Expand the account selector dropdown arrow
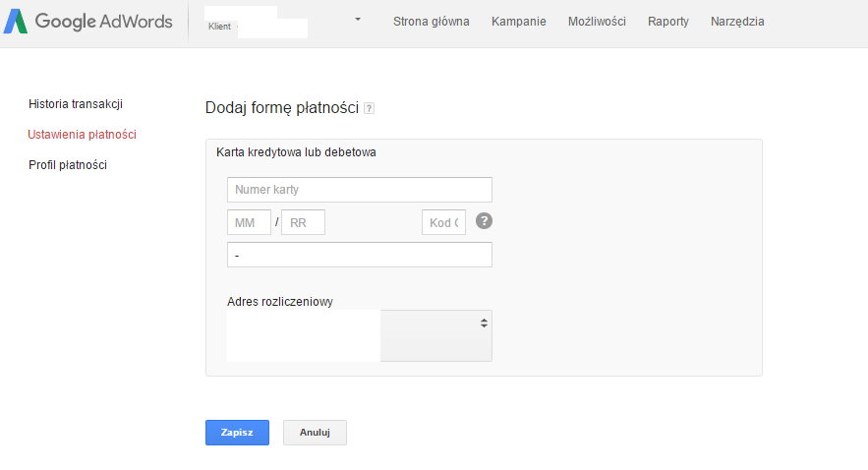Viewport: 868px width, 470px height. coord(358,20)
